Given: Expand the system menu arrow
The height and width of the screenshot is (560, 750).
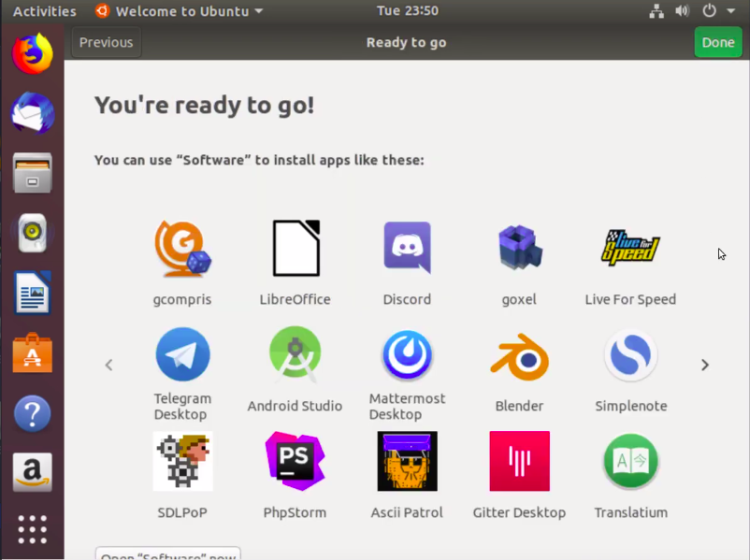Looking at the screenshot, I should tap(731, 10).
